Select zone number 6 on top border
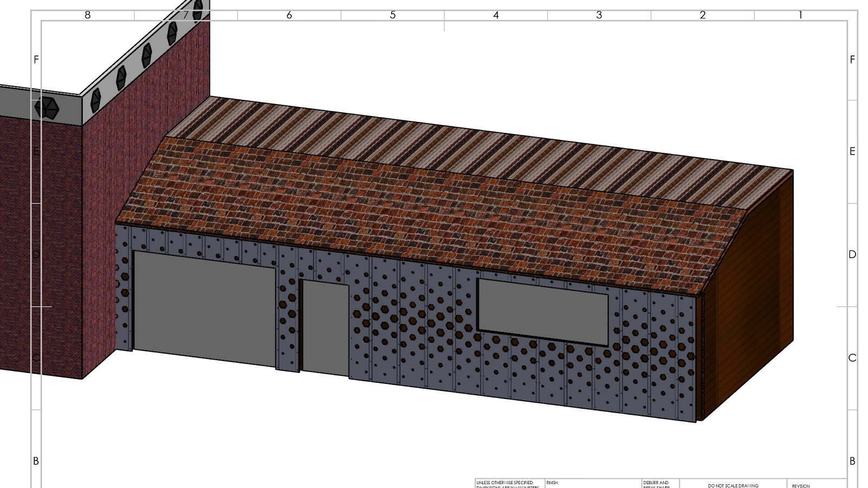The width and height of the screenshot is (868, 488). point(289,15)
